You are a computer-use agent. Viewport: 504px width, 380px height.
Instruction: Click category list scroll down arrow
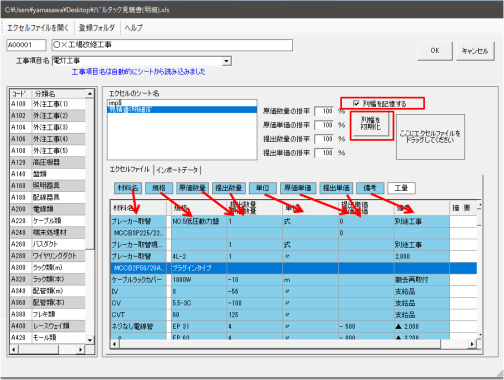coord(90,340)
